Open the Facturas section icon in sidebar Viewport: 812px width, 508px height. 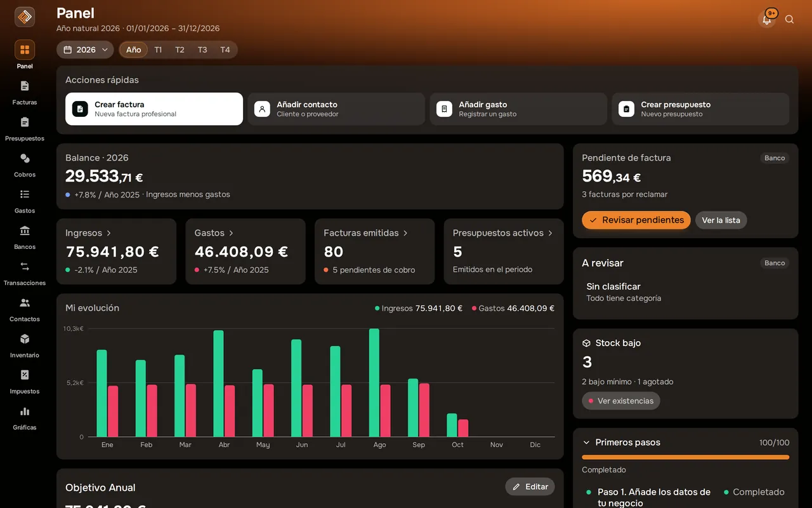pyautogui.click(x=25, y=86)
